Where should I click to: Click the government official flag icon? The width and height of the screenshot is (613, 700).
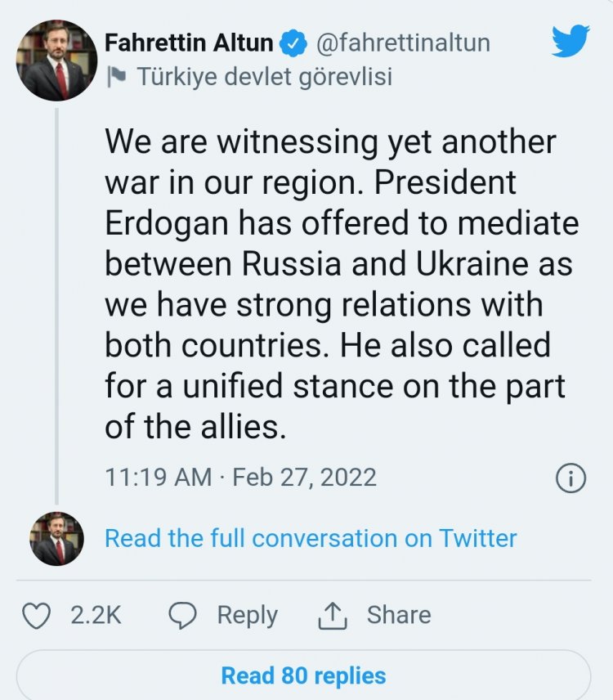pyautogui.click(x=115, y=77)
